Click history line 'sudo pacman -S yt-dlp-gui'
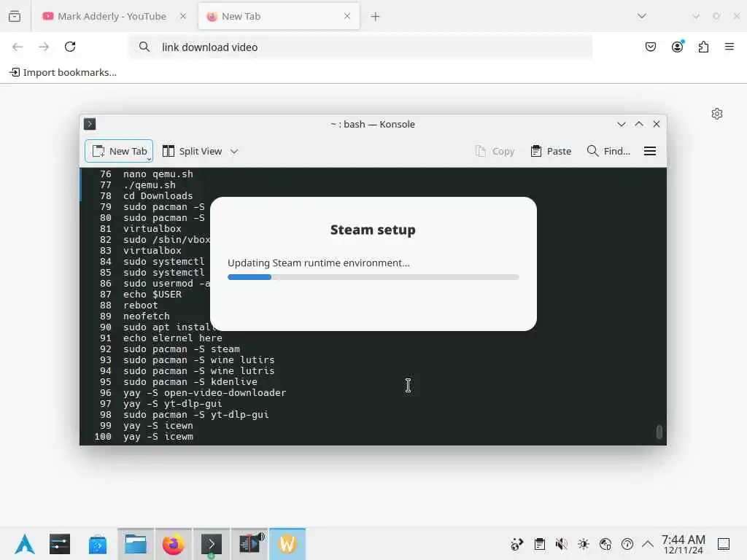The width and height of the screenshot is (747, 560). [196, 415]
